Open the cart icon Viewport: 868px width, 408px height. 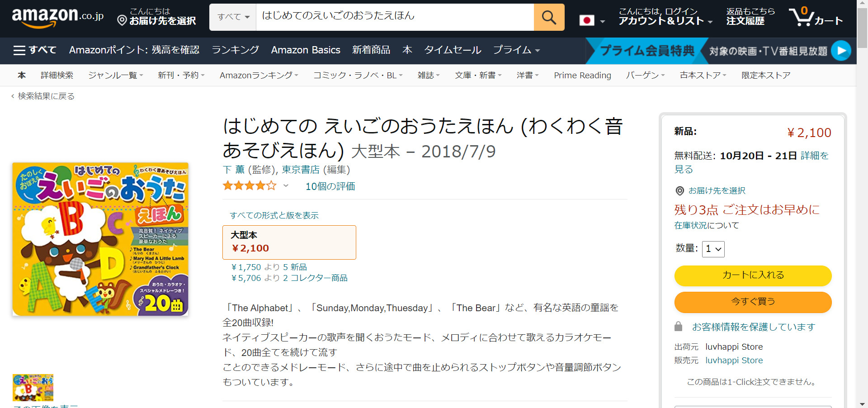816,17
